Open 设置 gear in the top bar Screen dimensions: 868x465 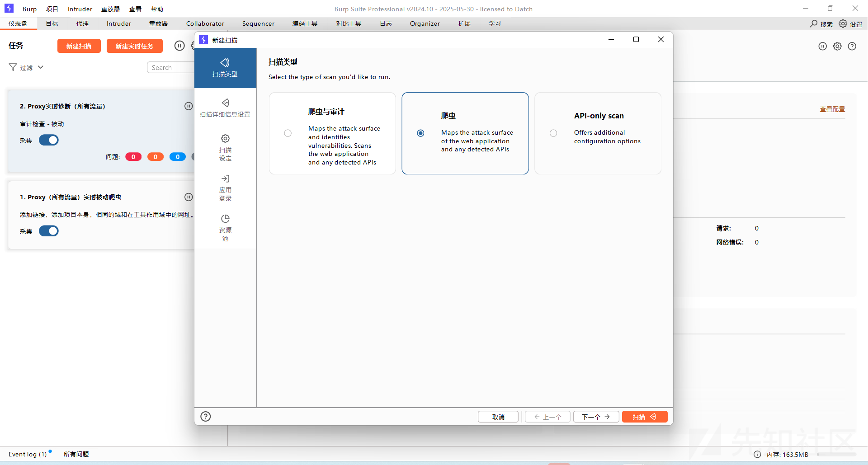click(850, 23)
